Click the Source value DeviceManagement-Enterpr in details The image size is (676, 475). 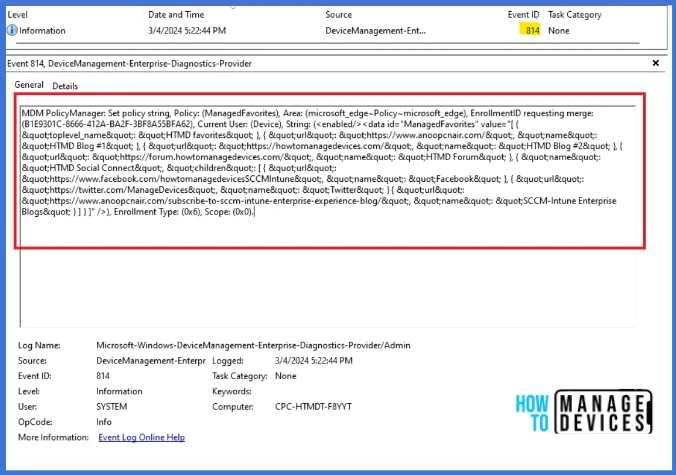click(150, 360)
